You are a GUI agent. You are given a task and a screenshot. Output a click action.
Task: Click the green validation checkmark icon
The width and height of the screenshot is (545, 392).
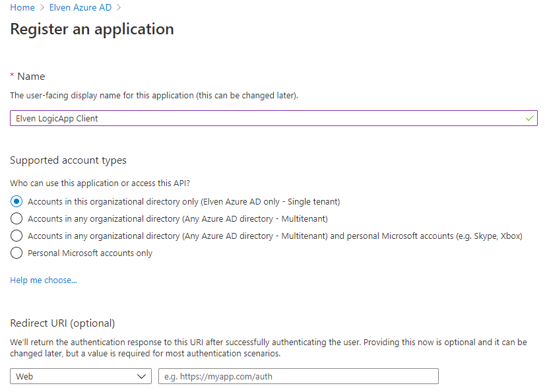pos(529,118)
